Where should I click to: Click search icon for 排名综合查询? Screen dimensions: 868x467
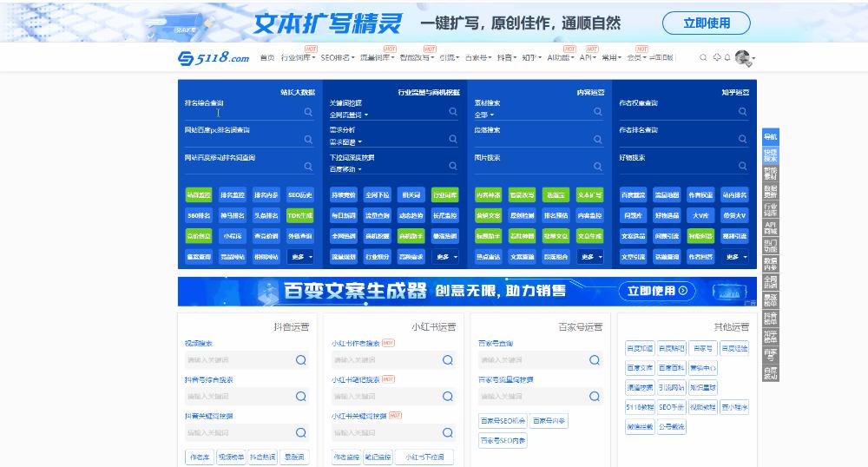click(308, 112)
